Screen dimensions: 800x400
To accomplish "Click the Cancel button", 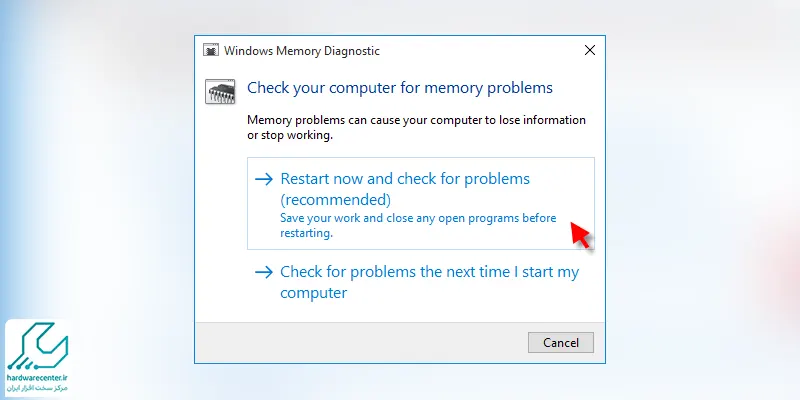I will click(561, 342).
